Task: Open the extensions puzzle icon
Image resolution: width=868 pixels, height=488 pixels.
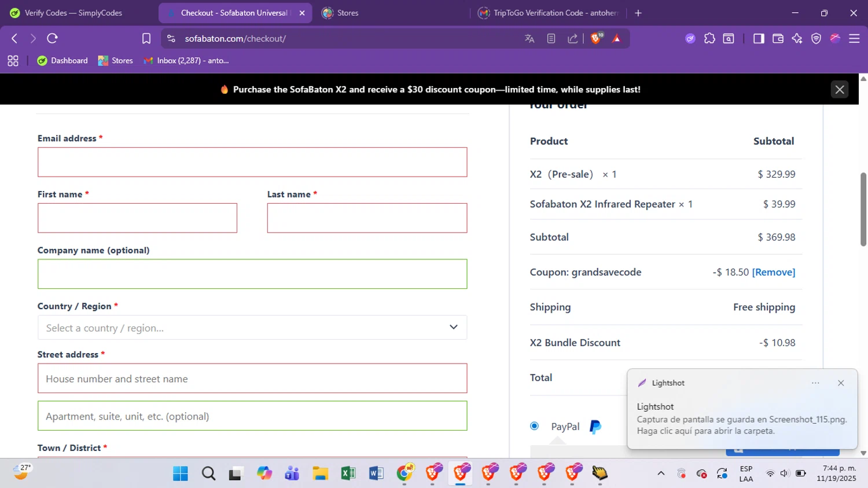Action: [709, 38]
